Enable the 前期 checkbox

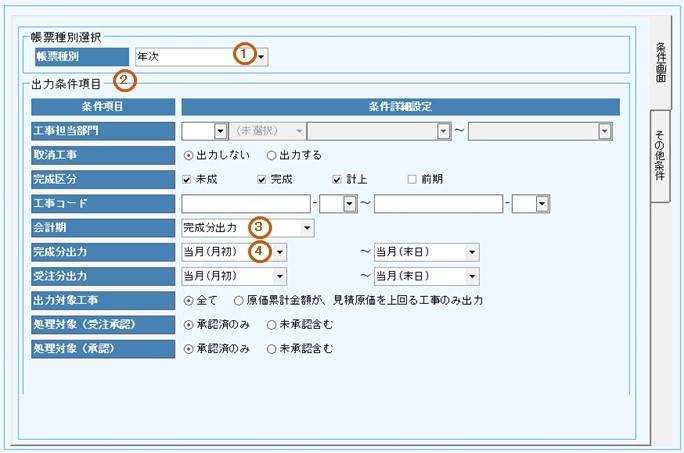(412, 179)
